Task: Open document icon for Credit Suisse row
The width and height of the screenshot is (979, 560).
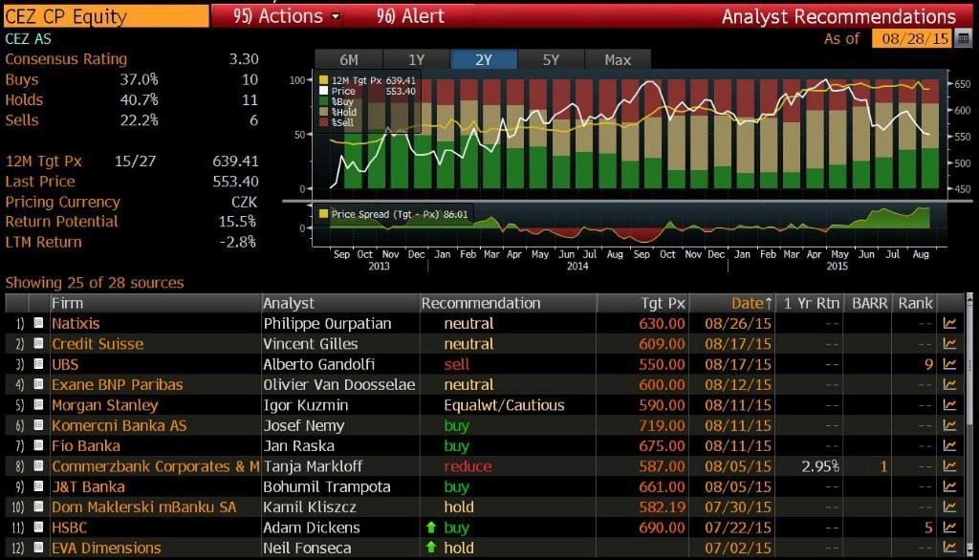Action: [x=38, y=344]
